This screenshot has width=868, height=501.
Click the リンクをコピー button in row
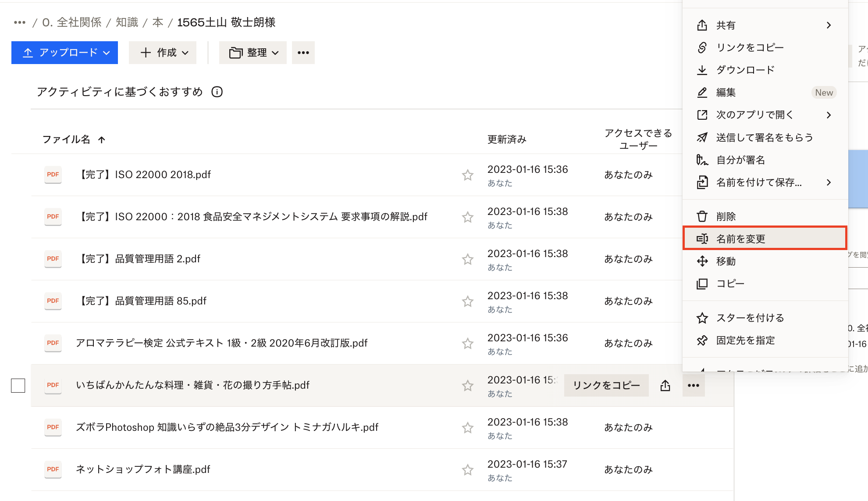click(x=606, y=386)
